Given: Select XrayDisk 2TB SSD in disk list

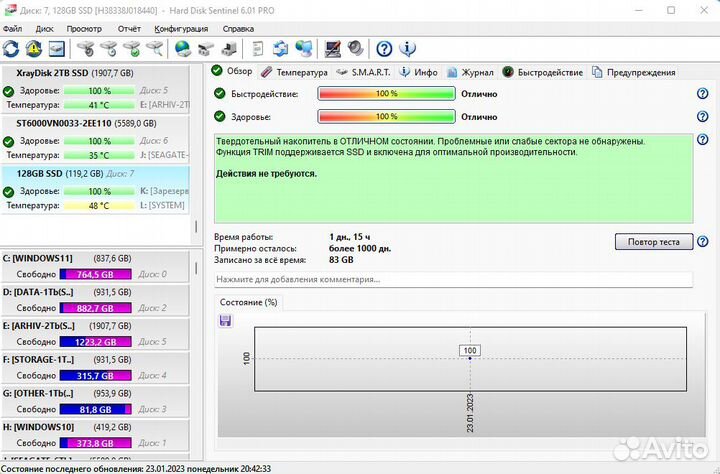Looking at the screenshot, I should [95, 88].
